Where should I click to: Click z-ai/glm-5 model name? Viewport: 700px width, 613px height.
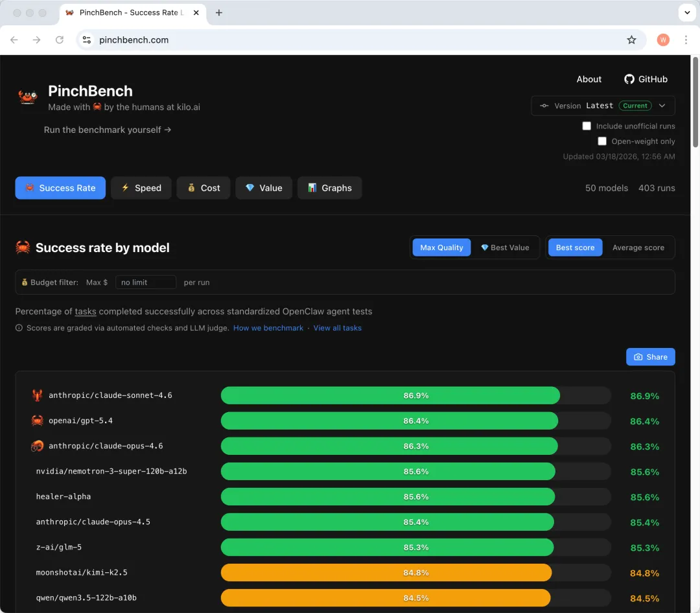59,547
